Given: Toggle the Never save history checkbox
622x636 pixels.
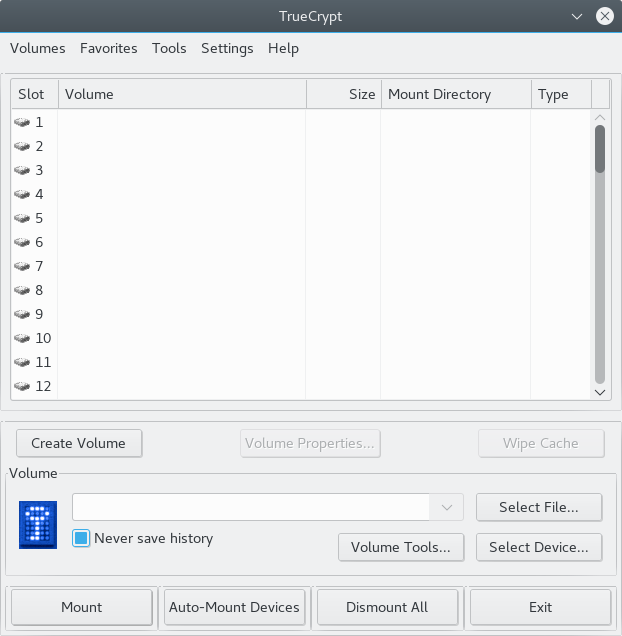Looking at the screenshot, I should tap(81, 538).
